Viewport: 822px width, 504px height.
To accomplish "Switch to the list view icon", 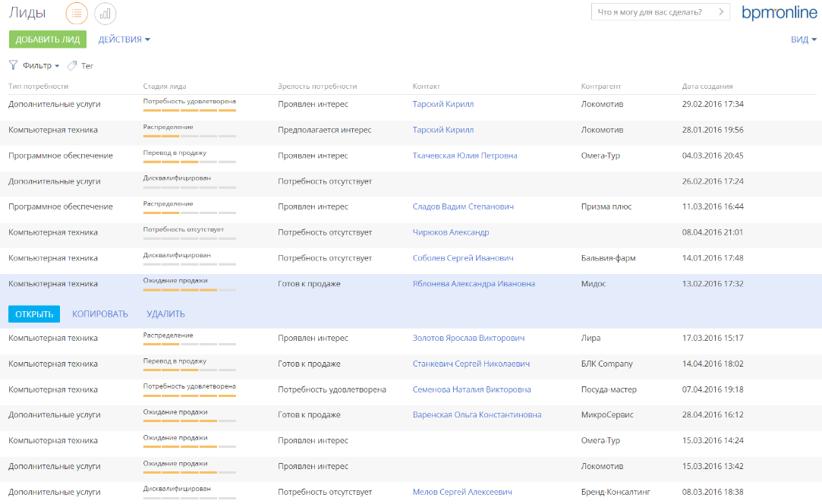I will point(77,13).
